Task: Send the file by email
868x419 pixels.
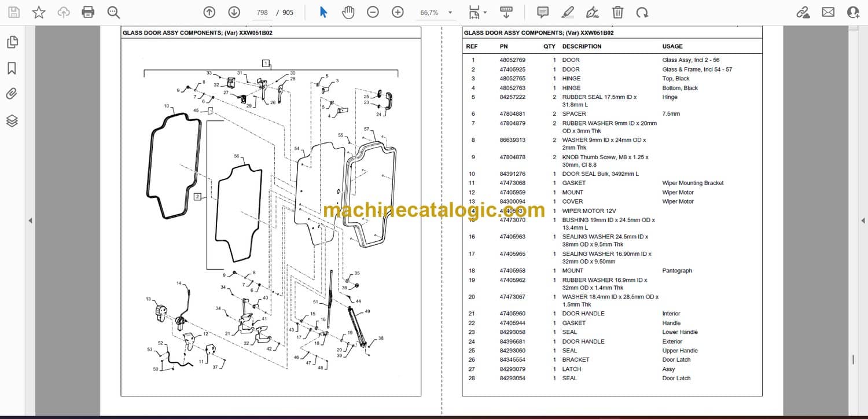Action: coord(828,12)
